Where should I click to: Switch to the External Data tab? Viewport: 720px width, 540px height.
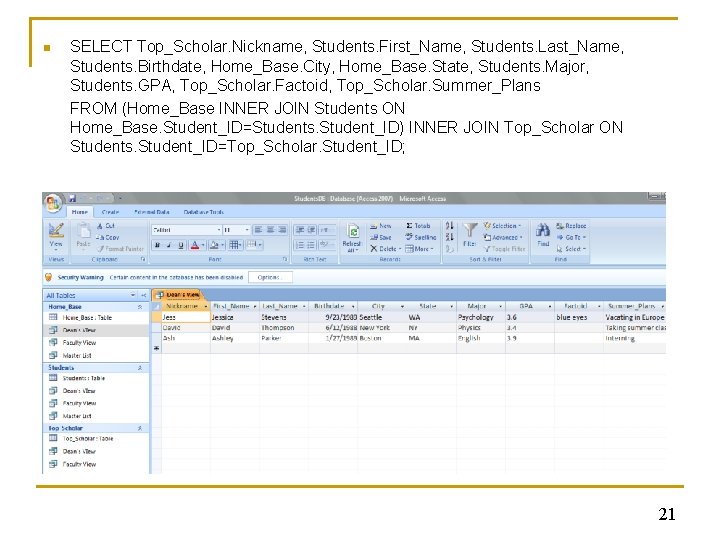tap(152, 212)
